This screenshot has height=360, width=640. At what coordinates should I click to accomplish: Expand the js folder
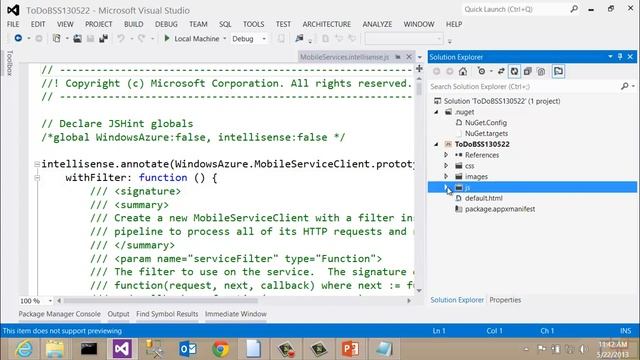coord(446,187)
